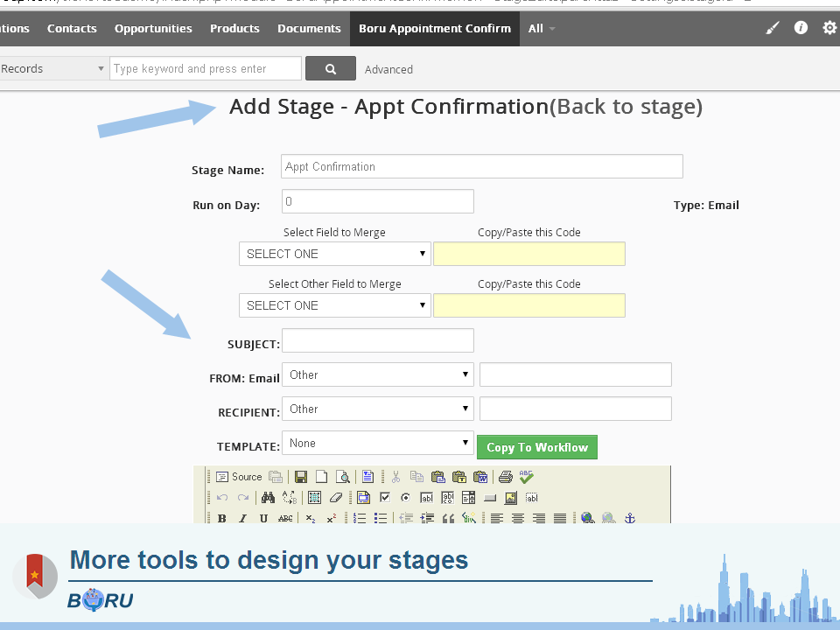Apply Blockquote in editor toolbar
840x630 pixels.
pyautogui.click(x=448, y=518)
